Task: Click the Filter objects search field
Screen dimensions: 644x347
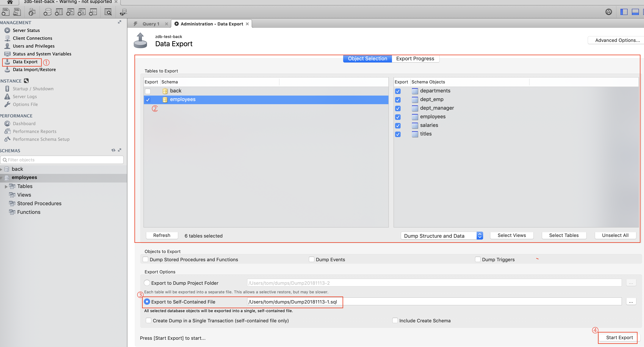Action: (x=63, y=160)
